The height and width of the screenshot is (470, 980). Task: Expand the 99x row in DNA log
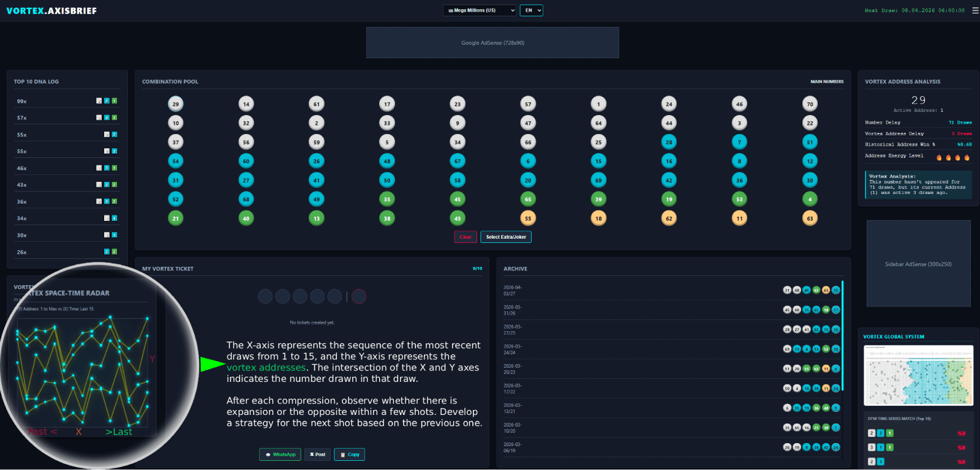pyautogui.click(x=66, y=101)
